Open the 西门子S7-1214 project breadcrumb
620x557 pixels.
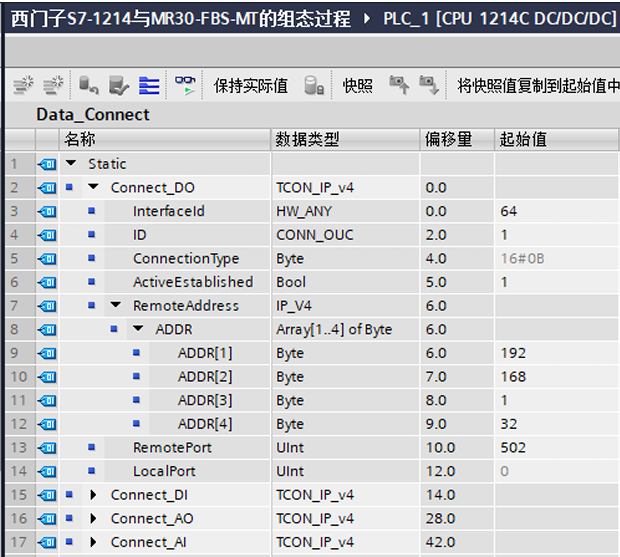[181, 18]
